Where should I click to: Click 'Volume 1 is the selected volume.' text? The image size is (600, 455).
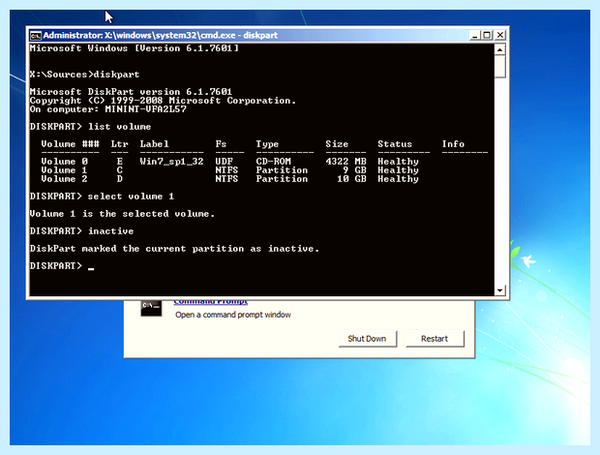[122, 214]
